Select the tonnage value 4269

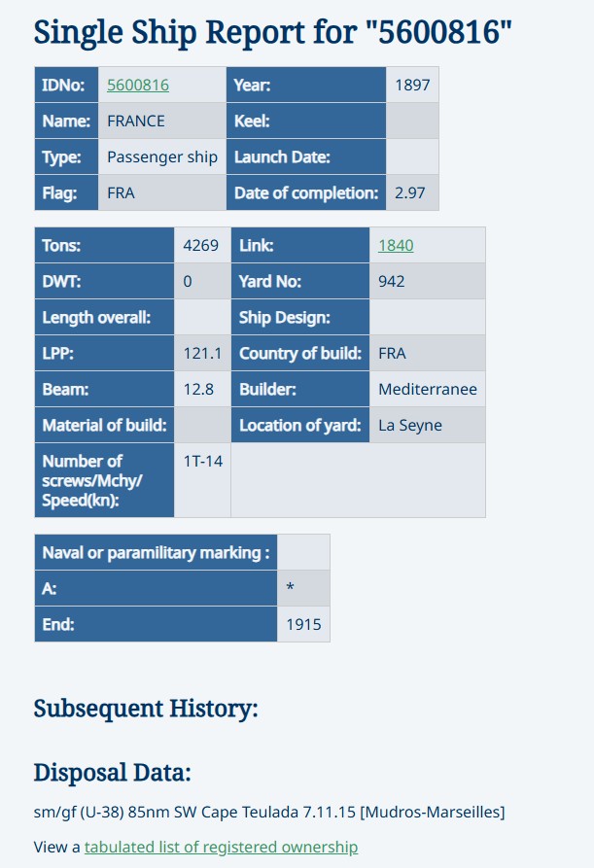click(201, 245)
